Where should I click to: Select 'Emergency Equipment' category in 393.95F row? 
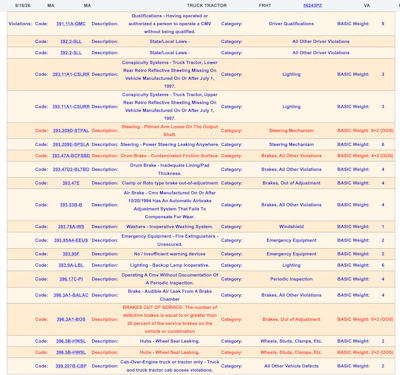click(x=291, y=254)
